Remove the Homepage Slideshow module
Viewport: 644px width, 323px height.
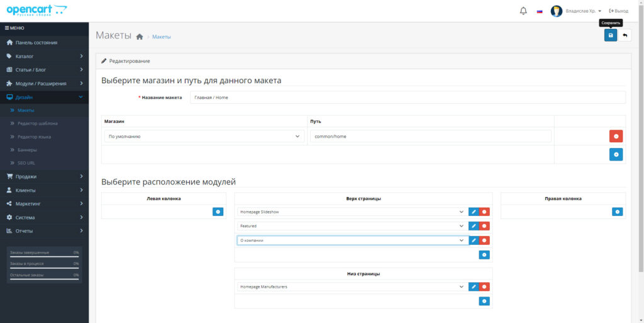coord(484,212)
